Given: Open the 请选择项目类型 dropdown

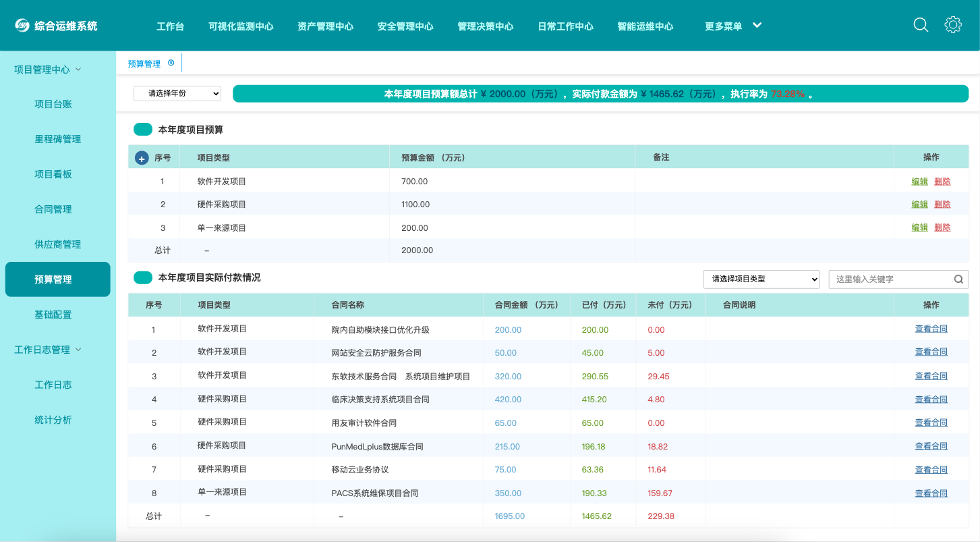Looking at the screenshot, I should (x=761, y=279).
